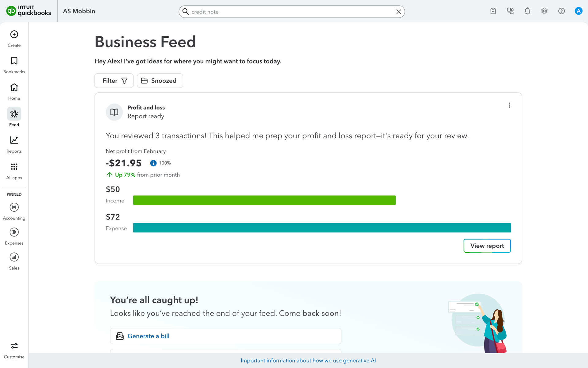This screenshot has width=588, height=368.
Task: Open the tasks clipboard icon in header
Action: (493, 11)
